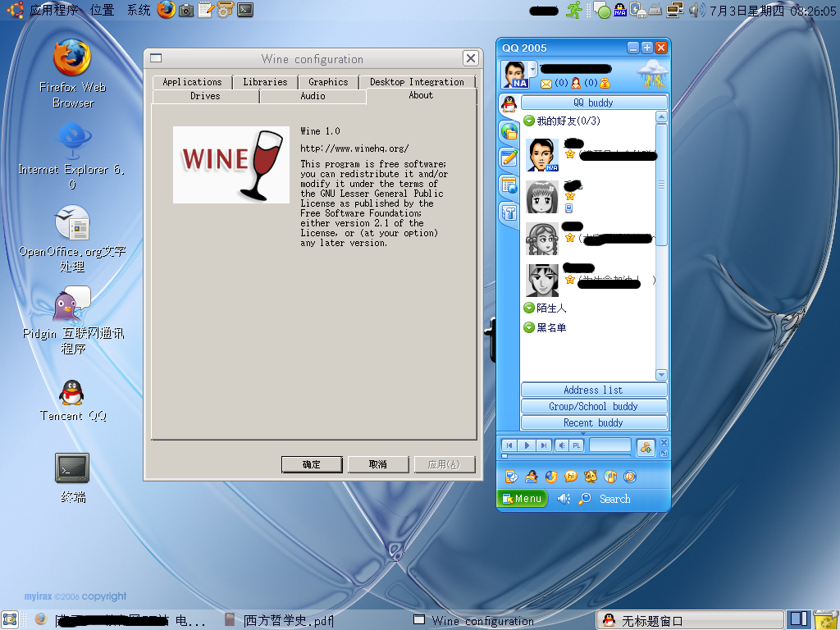Image resolution: width=840 pixels, height=630 pixels.
Task: Open the Internet Explorer 6.0 desktop icon
Action: 73,139
